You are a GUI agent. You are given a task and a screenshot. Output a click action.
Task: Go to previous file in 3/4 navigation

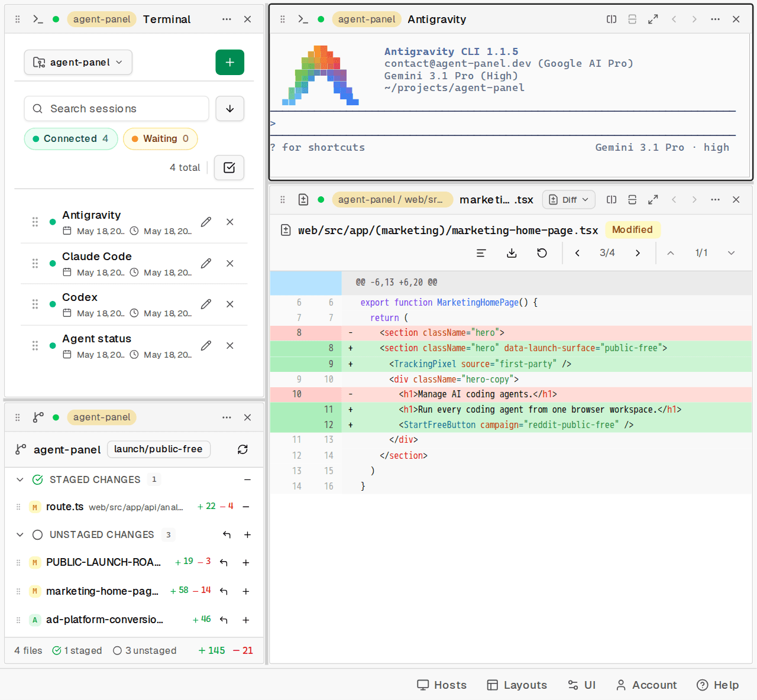[577, 253]
